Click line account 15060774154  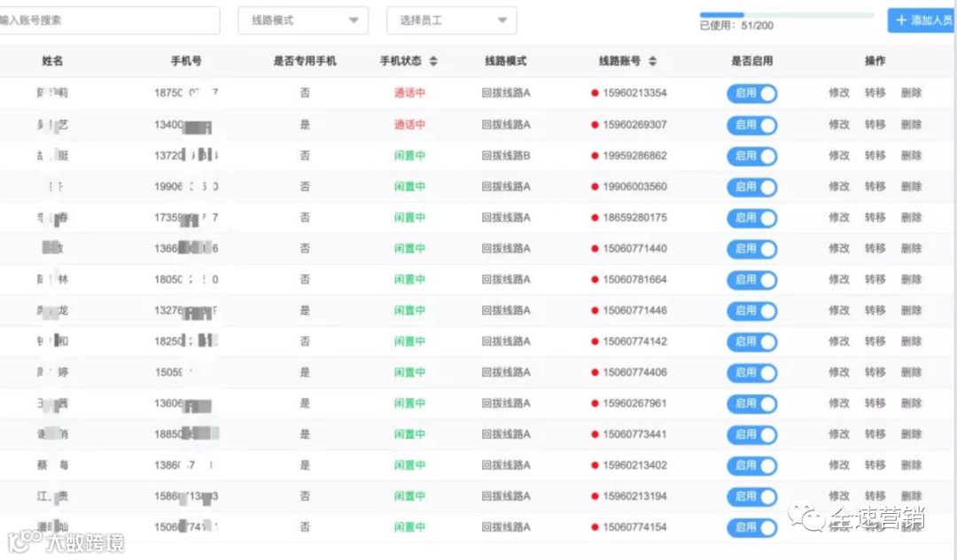pyautogui.click(x=634, y=527)
